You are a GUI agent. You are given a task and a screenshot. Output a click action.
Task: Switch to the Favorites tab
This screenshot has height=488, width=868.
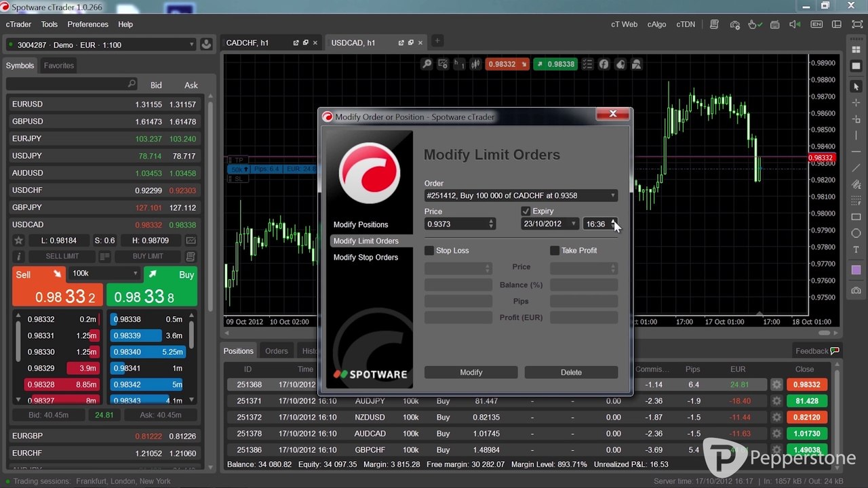59,66
